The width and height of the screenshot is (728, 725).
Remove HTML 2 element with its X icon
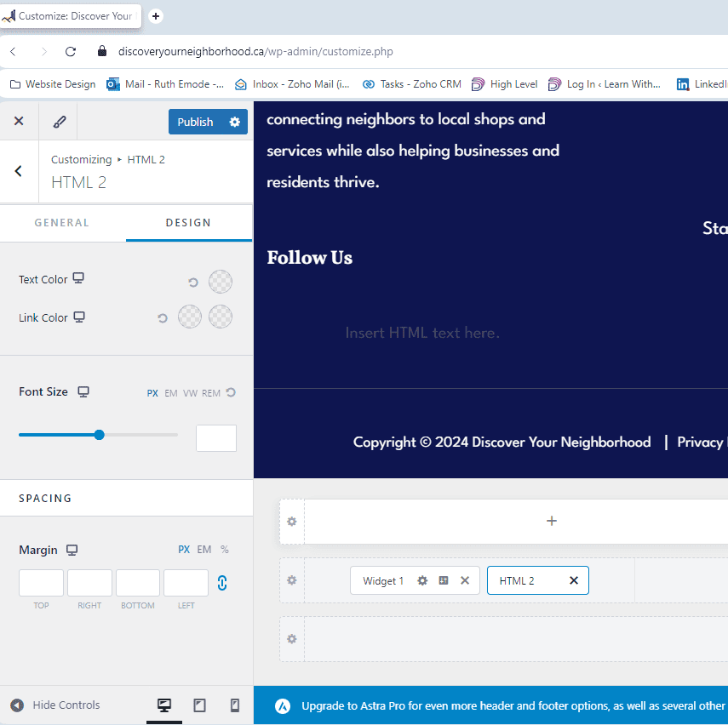pos(574,580)
